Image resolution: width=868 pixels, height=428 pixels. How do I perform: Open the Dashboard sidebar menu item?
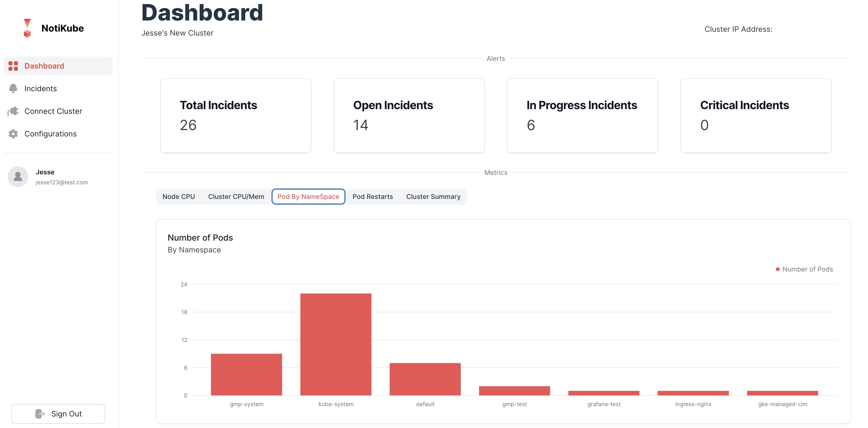click(58, 66)
